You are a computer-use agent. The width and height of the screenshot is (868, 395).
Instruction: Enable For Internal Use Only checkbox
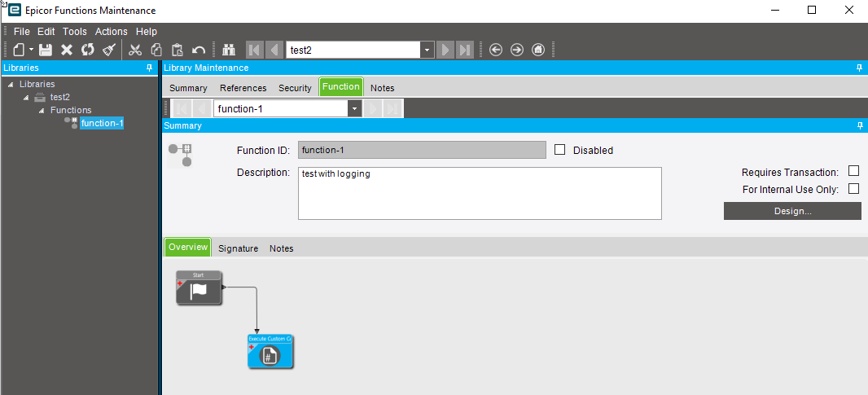click(x=853, y=188)
